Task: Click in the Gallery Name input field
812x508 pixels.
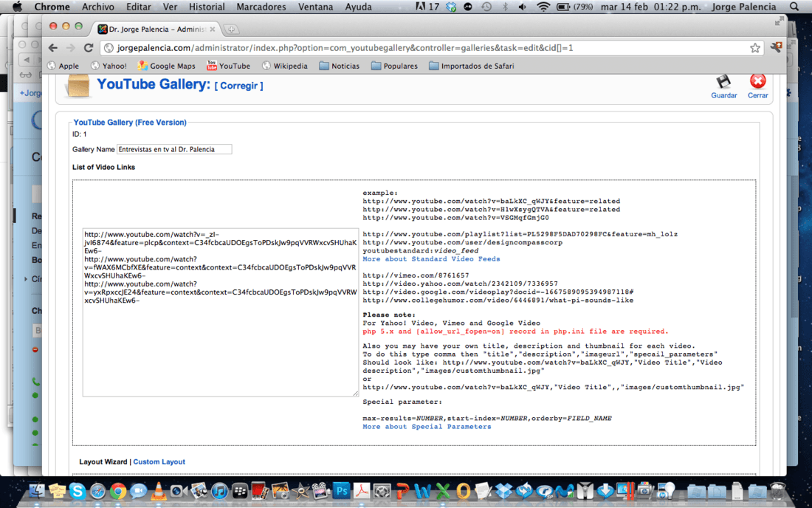Action: (x=174, y=149)
